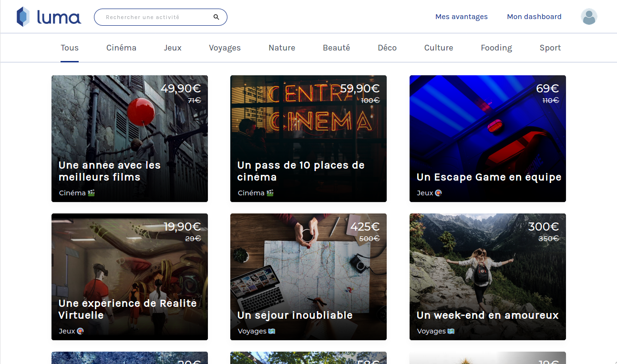
Task: Focus the Rechercher une activité field
Action: 160,17
